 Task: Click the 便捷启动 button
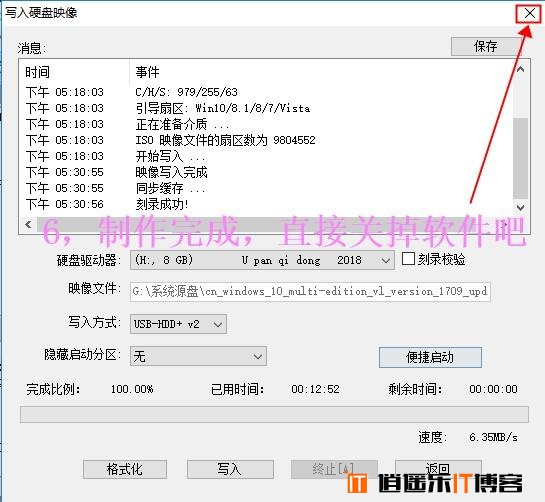point(430,357)
